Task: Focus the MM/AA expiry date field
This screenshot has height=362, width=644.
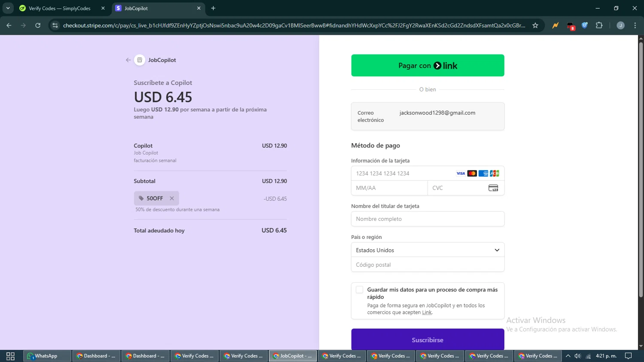Action: 389,188
